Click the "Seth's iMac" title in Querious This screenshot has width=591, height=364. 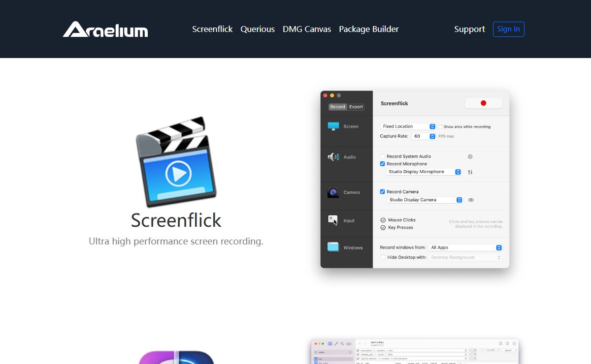tap(377, 342)
